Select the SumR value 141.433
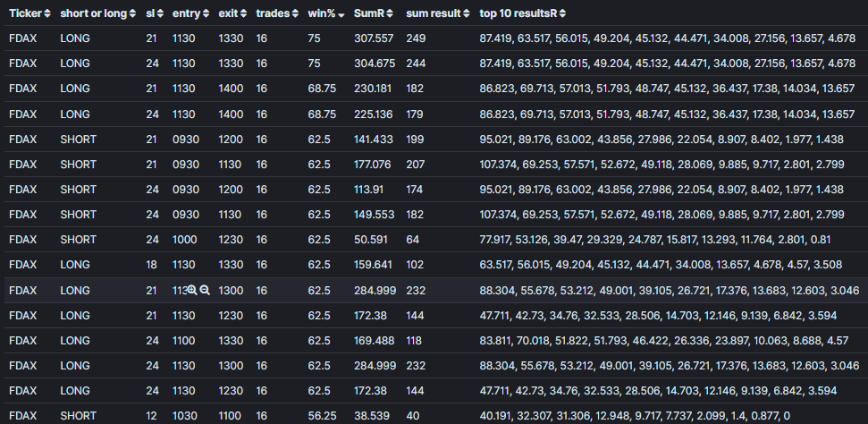The height and width of the screenshot is (424, 868). click(x=374, y=140)
